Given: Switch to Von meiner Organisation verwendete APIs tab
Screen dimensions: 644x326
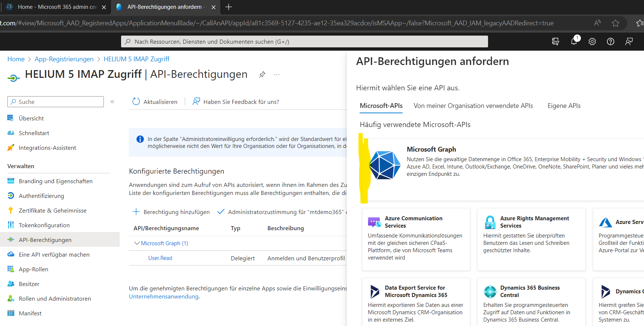Looking at the screenshot, I should (x=473, y=106).
